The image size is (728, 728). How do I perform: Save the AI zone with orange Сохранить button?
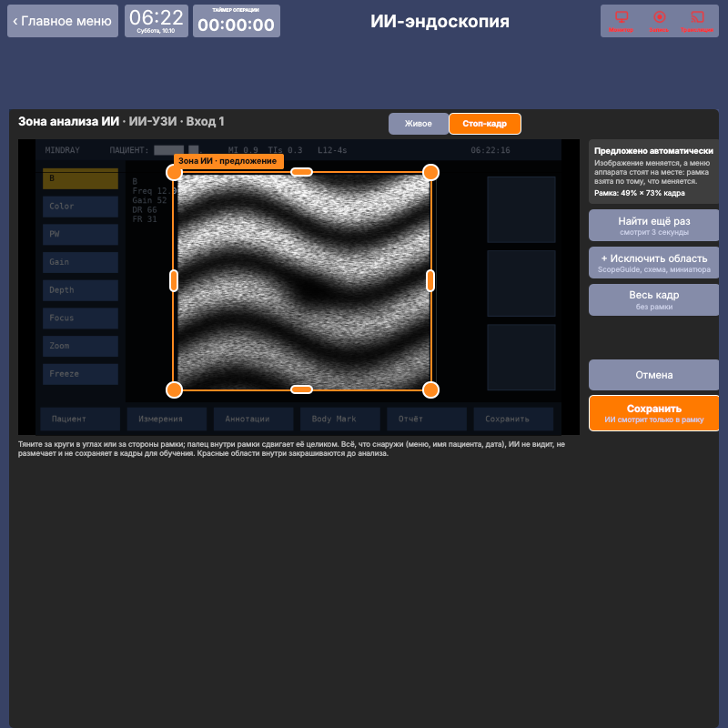point(653,413)
